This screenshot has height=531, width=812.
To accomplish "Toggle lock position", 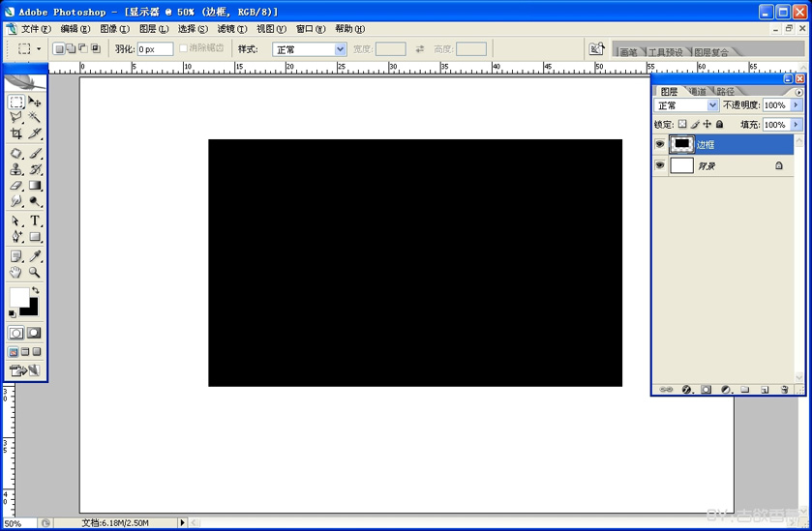I will [x=707, y=124].
